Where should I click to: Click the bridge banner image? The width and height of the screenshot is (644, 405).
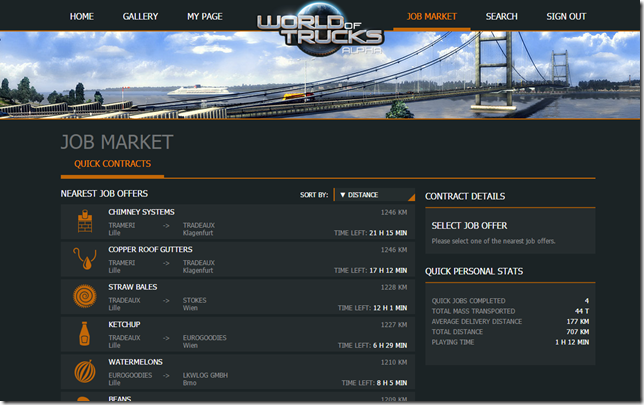(x=320, y=76)
